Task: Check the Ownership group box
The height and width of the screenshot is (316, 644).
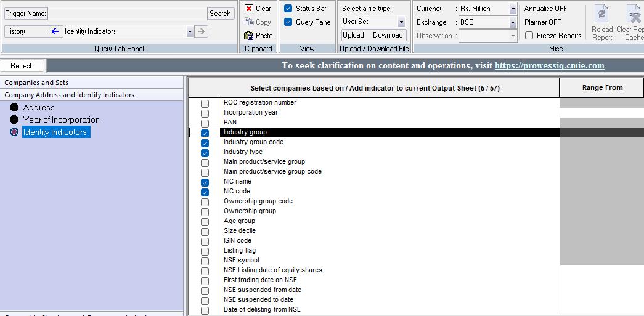Action: point(205,212)
